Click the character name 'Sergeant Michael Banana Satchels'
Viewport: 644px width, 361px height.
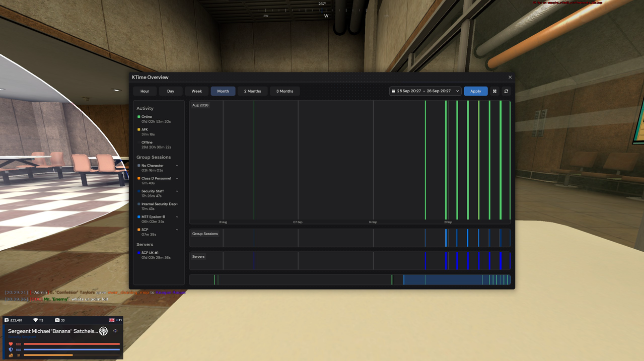click(x=53, y=331)
